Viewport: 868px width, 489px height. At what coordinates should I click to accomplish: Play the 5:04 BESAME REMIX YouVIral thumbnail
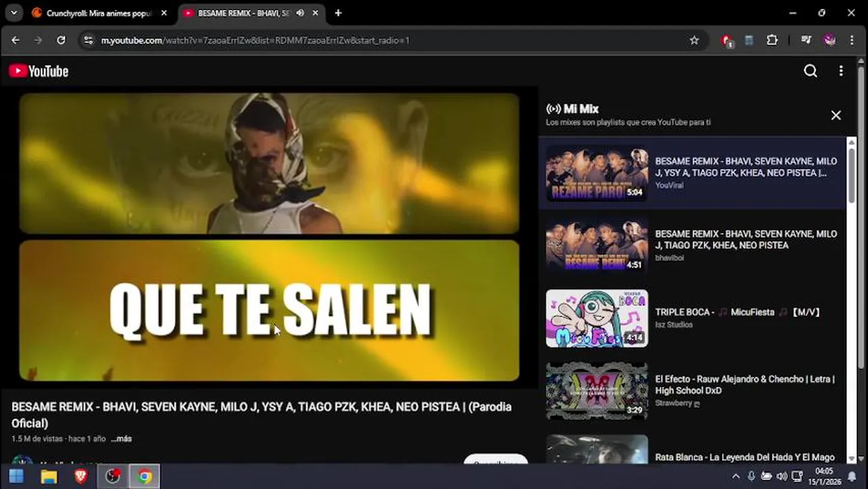point(597,173)
